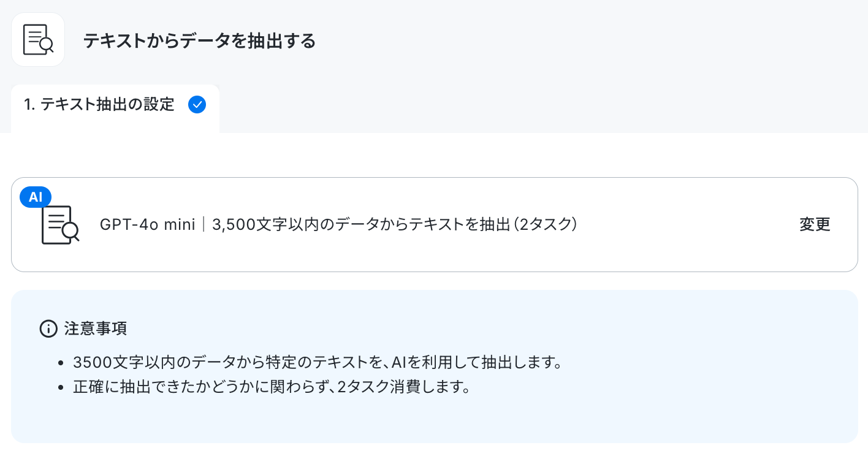The width and height of the screenshot is (868, 456).
Task: Click the page title テキストからデータを抽出する
Action: [199, 41]
